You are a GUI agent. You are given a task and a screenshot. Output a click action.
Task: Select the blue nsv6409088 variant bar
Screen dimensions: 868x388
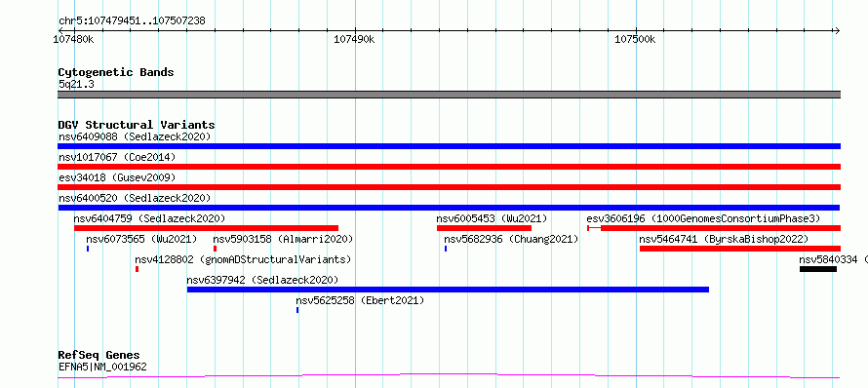tap(449, 146)
